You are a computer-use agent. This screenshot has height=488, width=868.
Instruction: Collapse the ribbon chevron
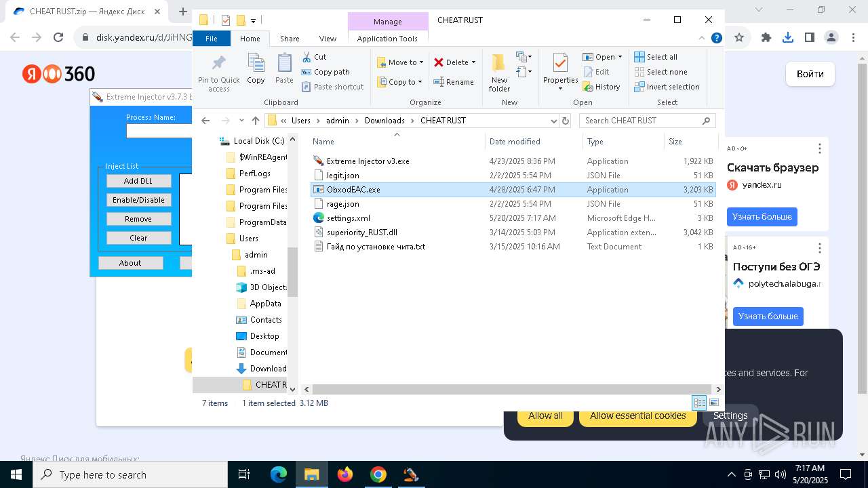(x=703, y=39)
